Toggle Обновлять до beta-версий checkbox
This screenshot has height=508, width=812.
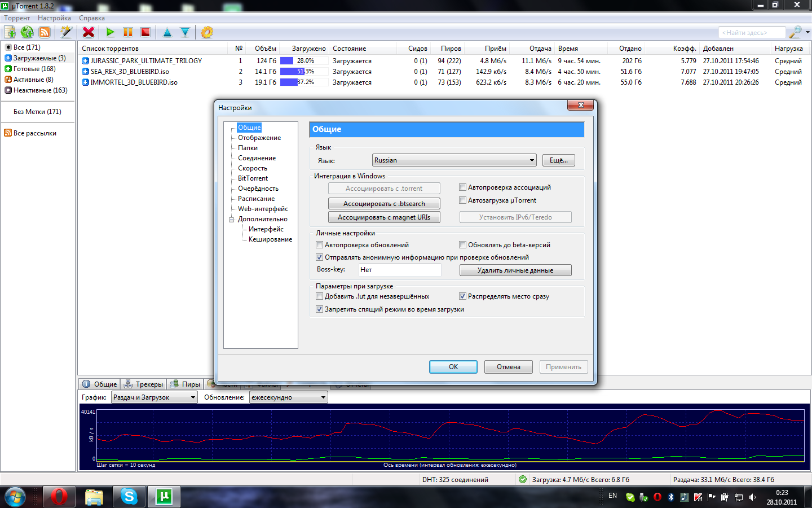click(x=462, y=245)
